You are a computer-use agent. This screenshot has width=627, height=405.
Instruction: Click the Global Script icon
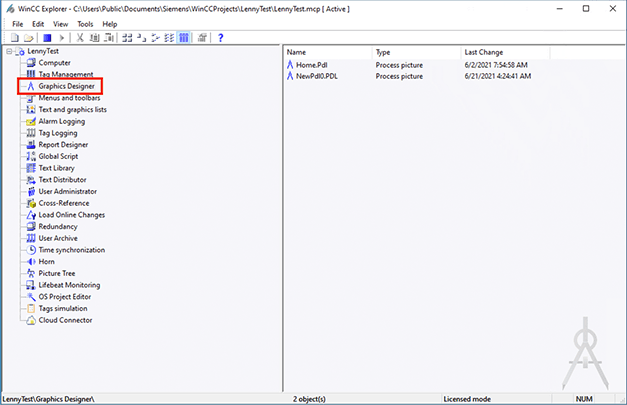31,156
